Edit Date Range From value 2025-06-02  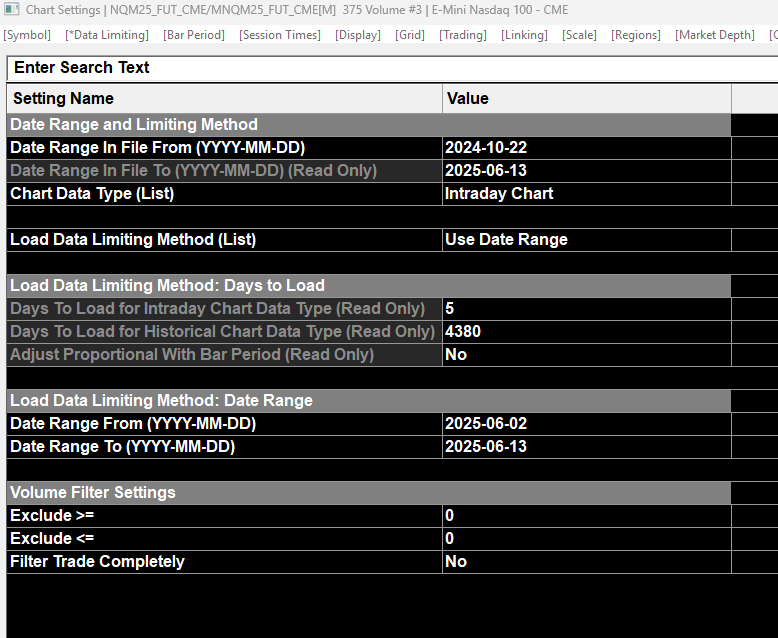tap(586, 424)
